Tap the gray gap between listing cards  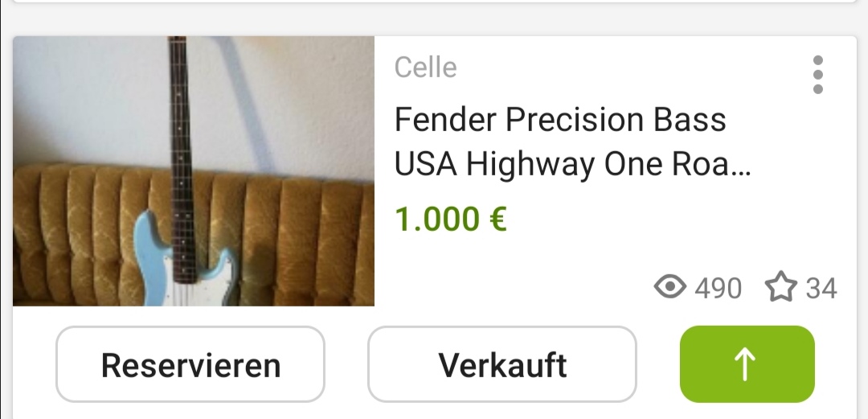coord(434,20)
